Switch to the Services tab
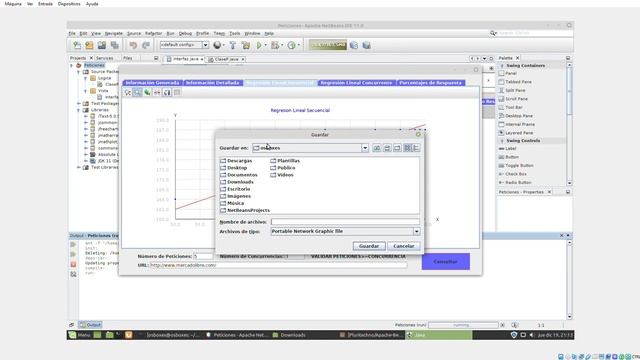Screen dimensions: 640x360 104,58
